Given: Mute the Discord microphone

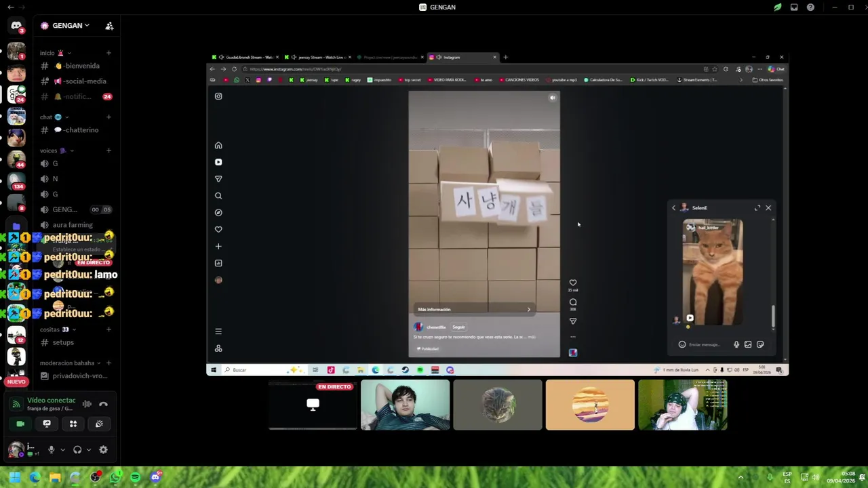Looking at the screenshot, I should (x=51, y=449).
